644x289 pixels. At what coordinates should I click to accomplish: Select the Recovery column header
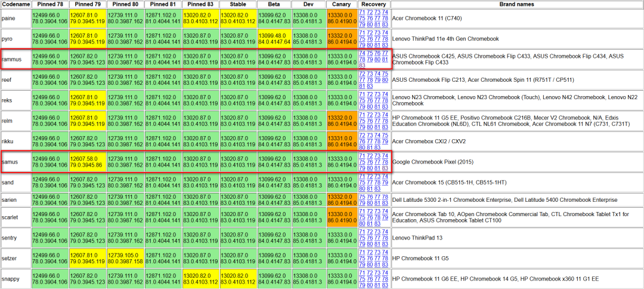click(374, 4)
